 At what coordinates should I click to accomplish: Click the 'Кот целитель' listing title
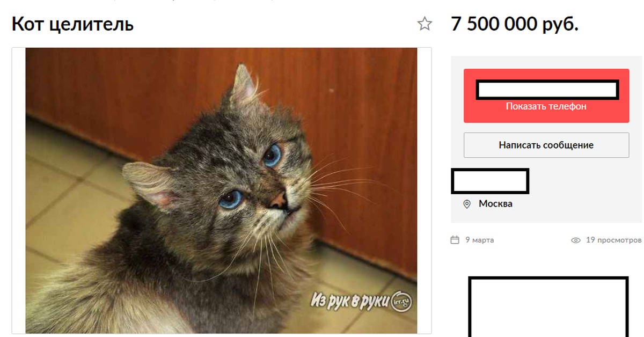point(73,24)
